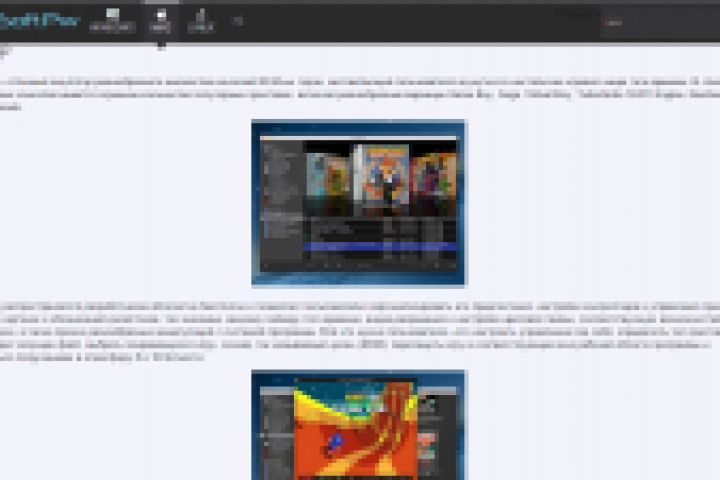Click the search field in the dark header

point(660,22)
